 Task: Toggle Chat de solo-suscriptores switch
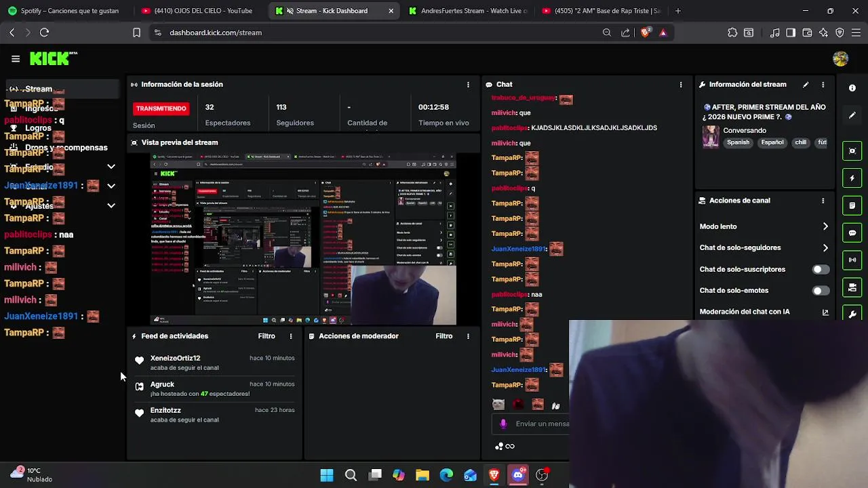821,269
